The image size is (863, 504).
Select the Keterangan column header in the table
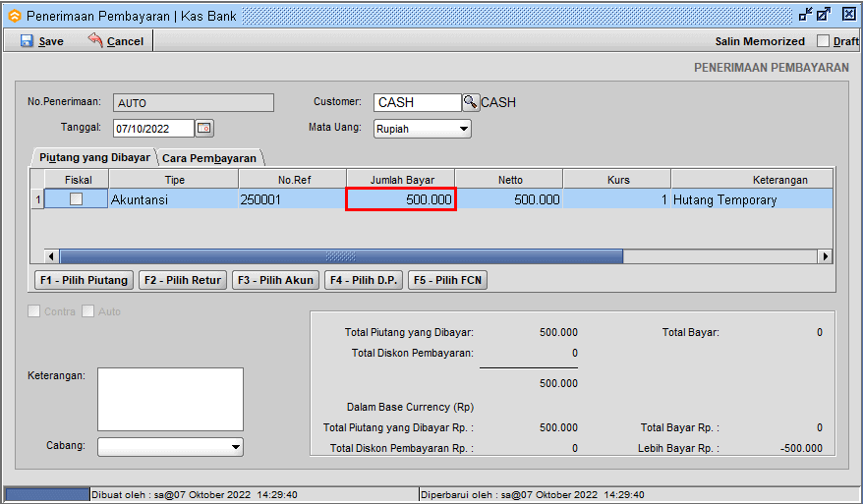point(752,180)
